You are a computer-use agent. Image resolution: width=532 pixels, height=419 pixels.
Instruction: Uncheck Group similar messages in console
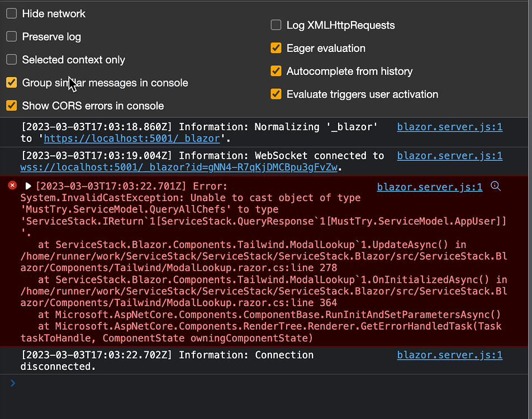[12, 83]
